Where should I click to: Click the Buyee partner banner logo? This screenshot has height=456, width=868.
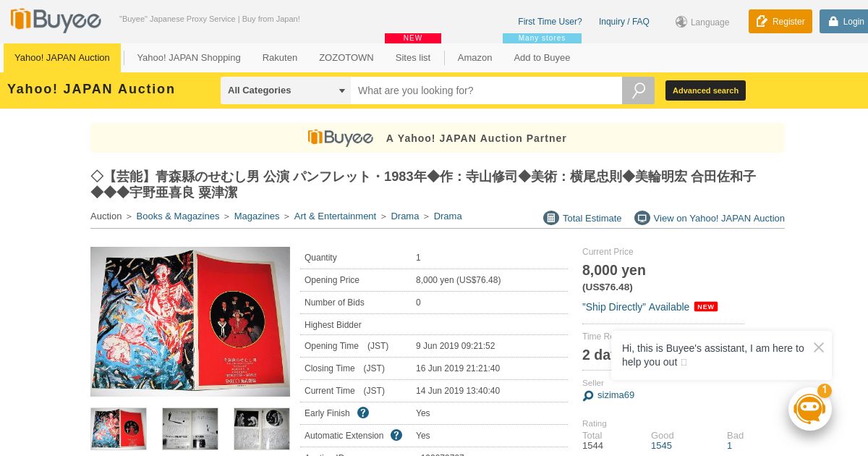(341, 138)
